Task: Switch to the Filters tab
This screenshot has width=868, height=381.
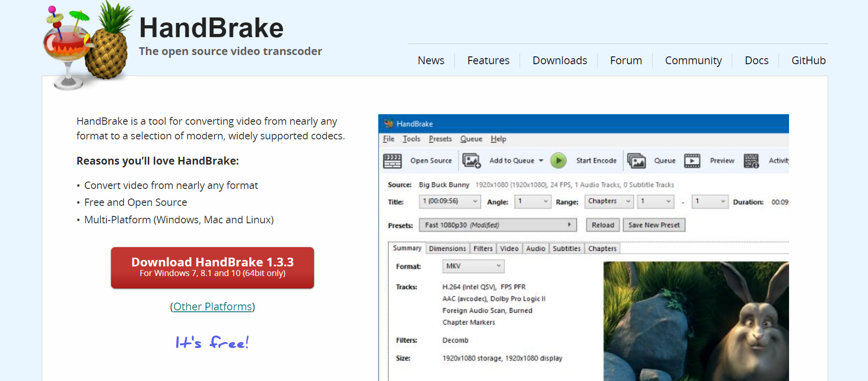Action: pos(483,248)
